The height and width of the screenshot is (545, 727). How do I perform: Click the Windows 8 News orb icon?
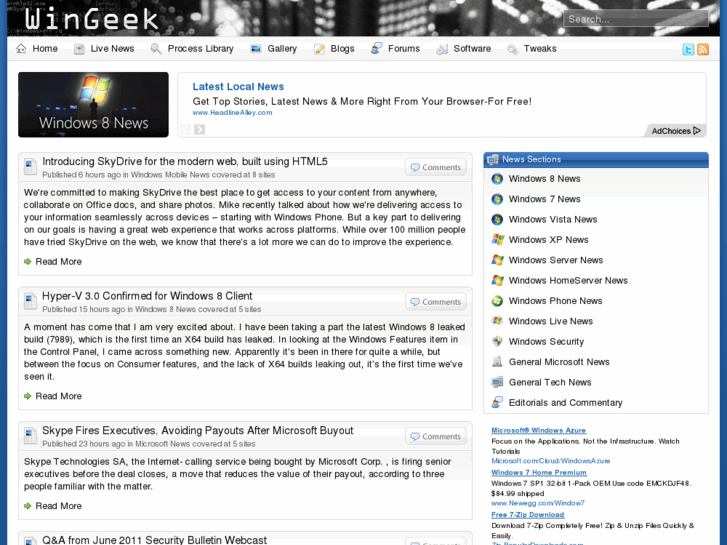497,179
